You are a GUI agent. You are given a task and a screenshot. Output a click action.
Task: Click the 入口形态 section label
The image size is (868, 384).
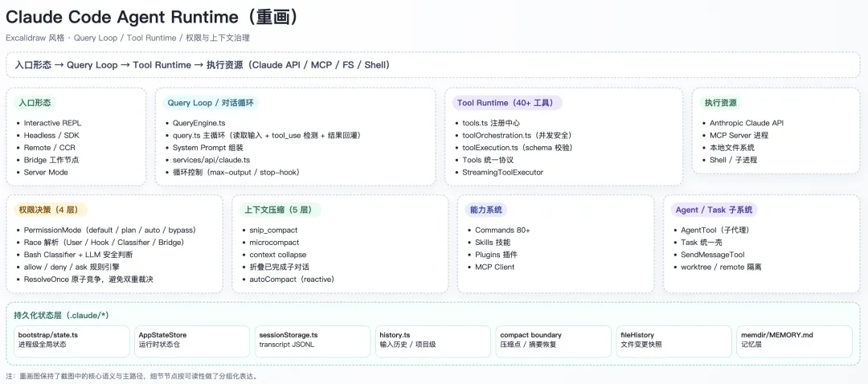[35, 103]
